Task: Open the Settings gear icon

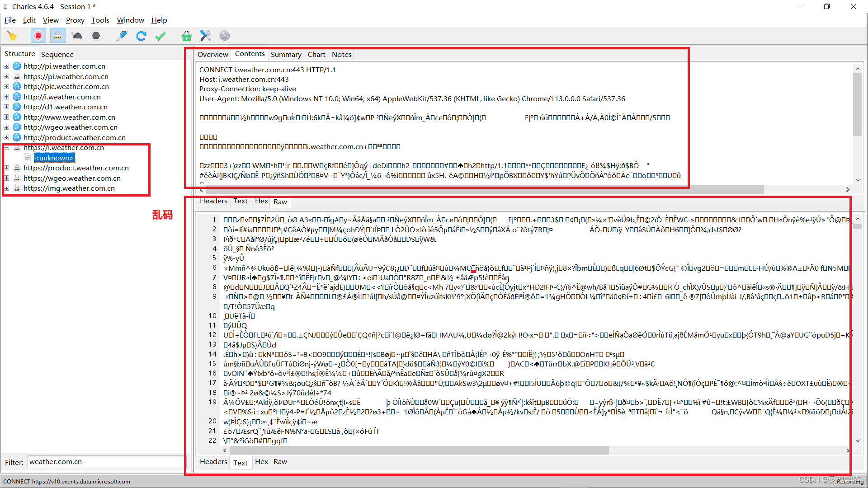Action: (225, 36)
